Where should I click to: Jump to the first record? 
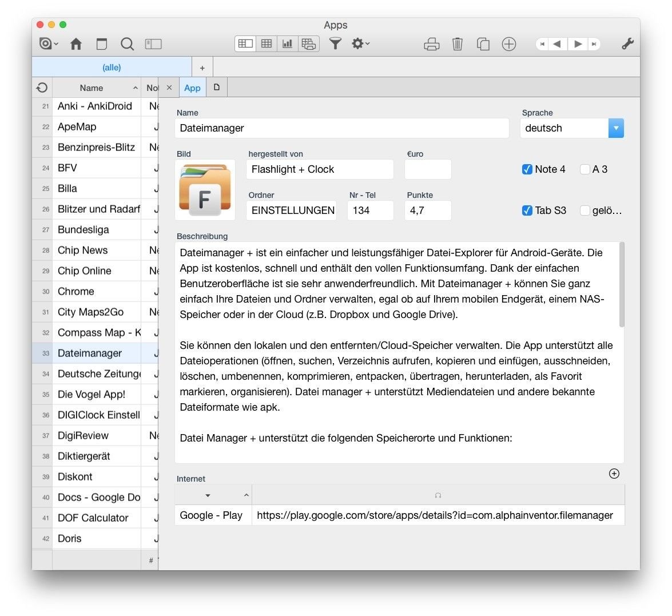click(x=542, y=43)
